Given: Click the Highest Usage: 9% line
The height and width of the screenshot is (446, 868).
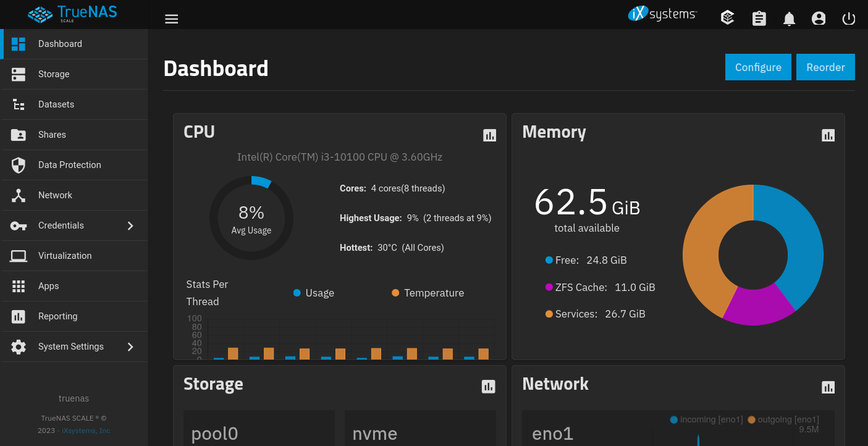Looking at the screenshot, I should [416, 218].
